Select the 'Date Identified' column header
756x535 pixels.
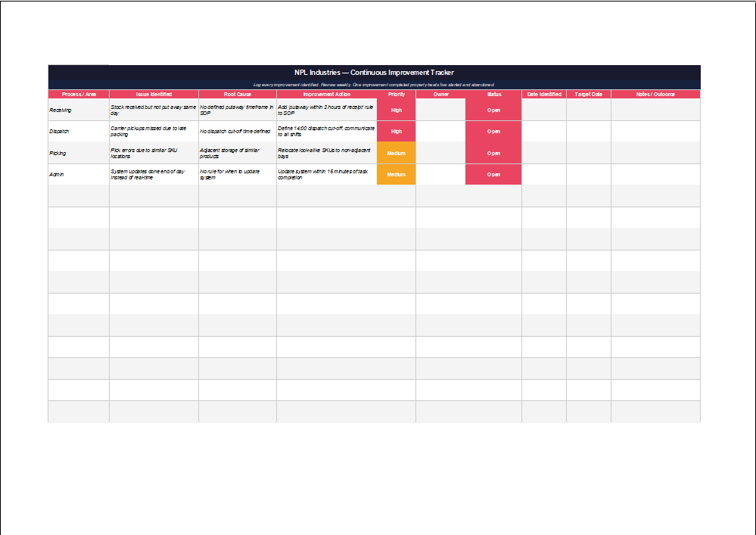(544, 95)
